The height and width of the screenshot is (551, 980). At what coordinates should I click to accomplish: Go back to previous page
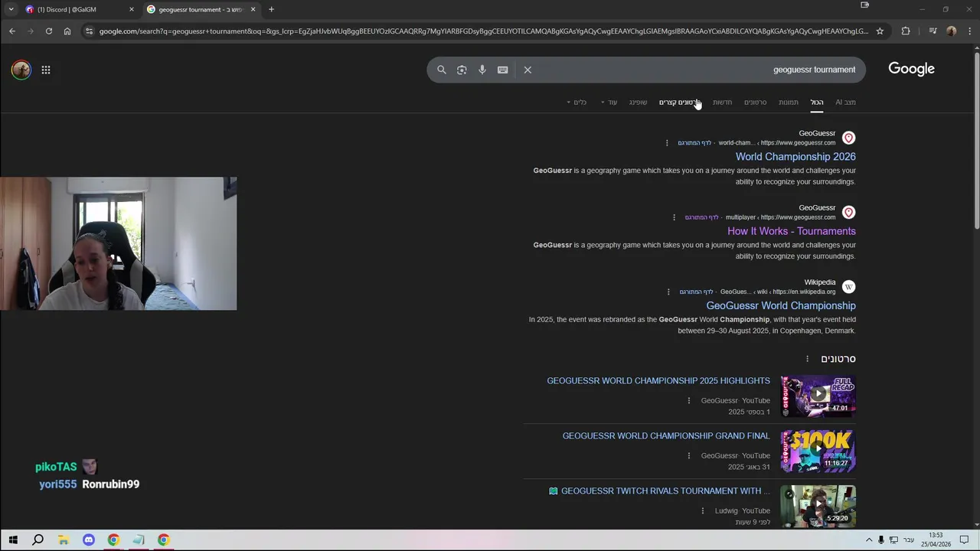coord(12,31)
